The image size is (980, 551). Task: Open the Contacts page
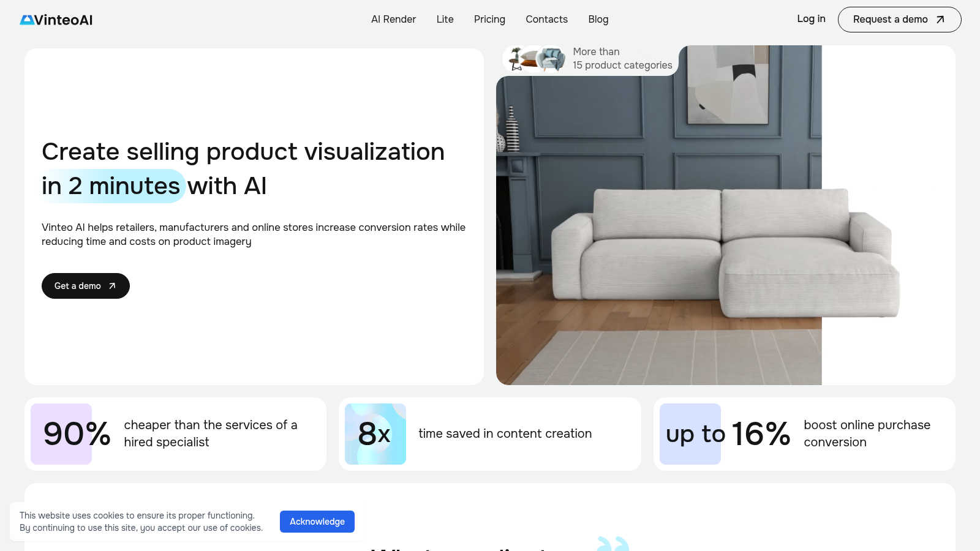coord(546,19)
